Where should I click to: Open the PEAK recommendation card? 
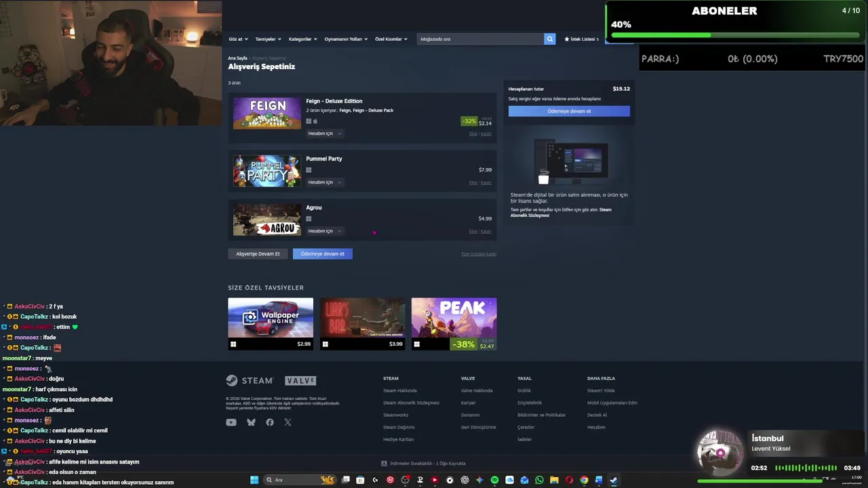454,324
